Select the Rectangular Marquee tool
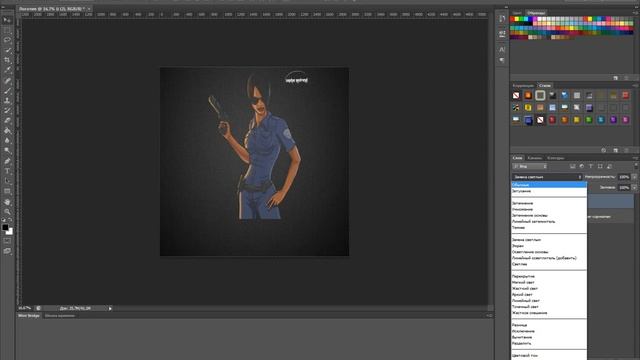The width and height of the screenshot is (640, 360). 7,30
